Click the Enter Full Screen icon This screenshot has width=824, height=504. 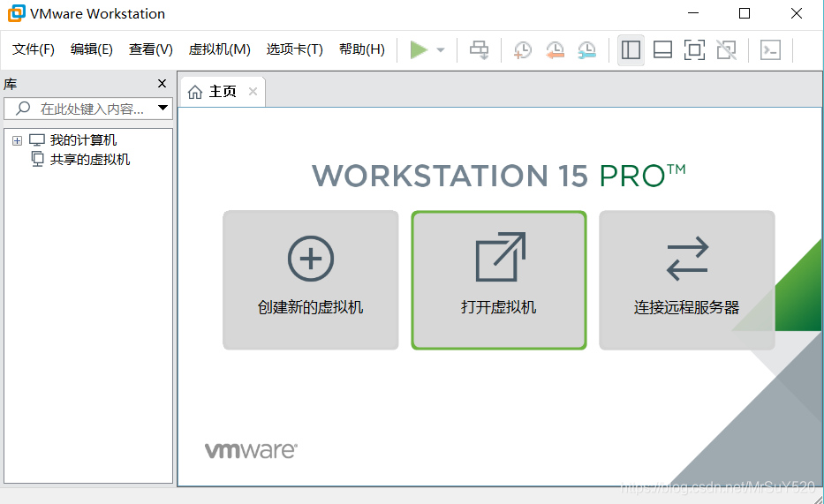694,50
